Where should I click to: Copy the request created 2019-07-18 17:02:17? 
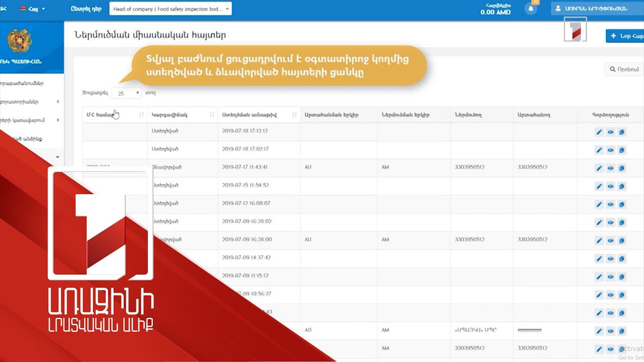pos(622,150)
